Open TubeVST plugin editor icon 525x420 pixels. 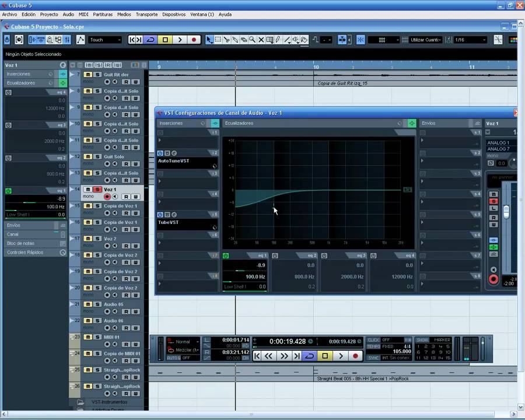(174, 215)
